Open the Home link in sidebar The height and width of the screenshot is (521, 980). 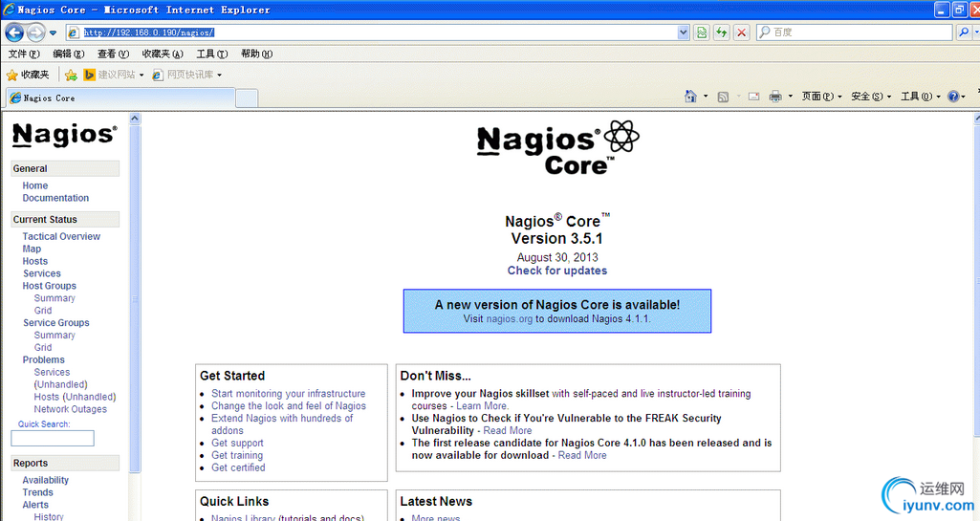pyautogui.click(x=35, y=185)
